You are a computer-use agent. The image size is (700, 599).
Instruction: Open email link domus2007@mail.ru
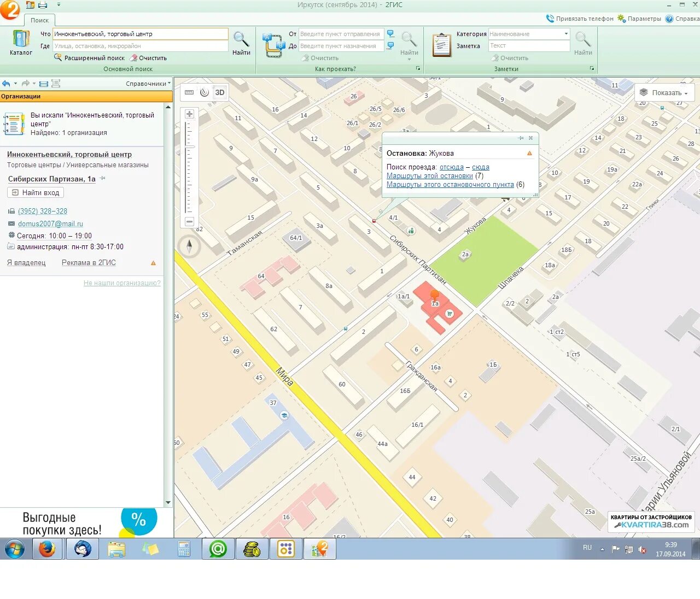tap(50, 224)
